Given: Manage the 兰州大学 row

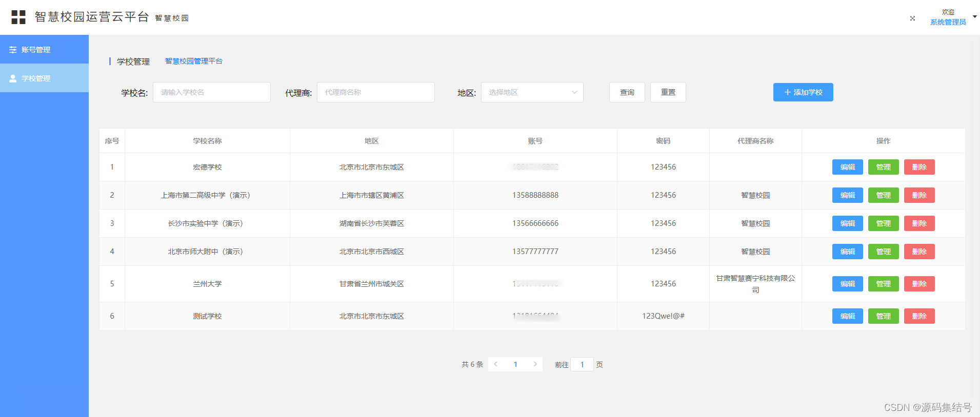Looking at the screenshot, I should [884, 284].
